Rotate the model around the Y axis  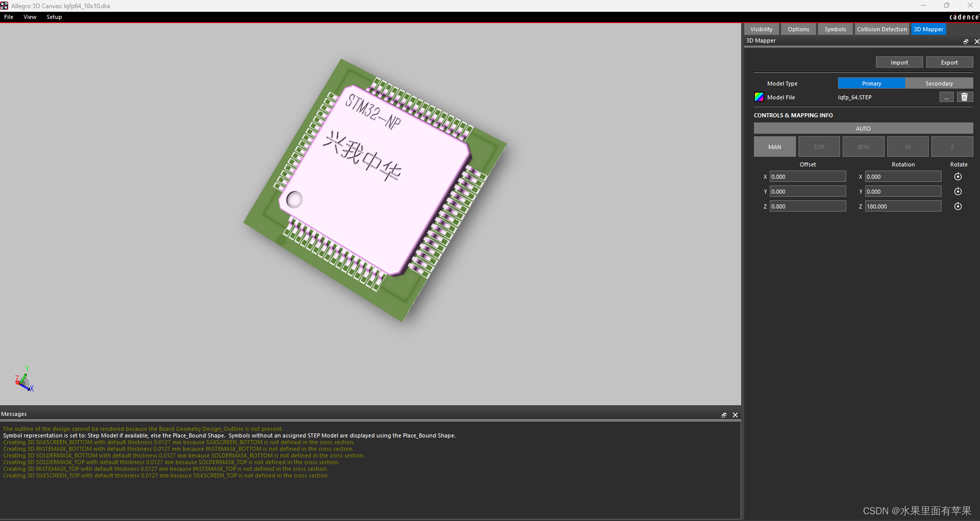pos(958,191)
